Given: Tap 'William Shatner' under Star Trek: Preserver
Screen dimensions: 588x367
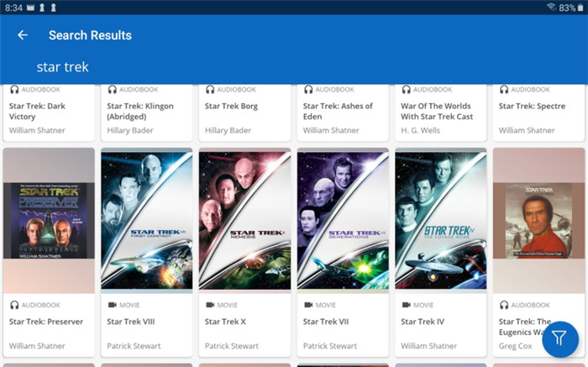Looking at the screenshot, I should click(x=37, y=346).
